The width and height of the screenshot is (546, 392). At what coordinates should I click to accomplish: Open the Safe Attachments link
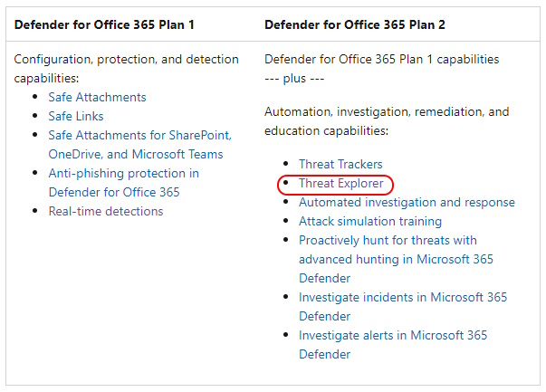pyautogui.click(x=97, y=97)
